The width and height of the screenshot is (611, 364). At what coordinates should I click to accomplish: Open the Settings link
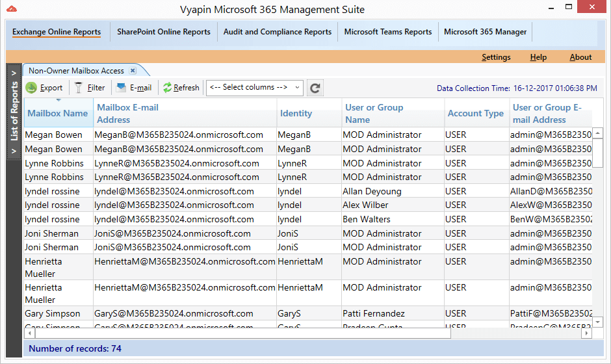click(x=496, y=57)
